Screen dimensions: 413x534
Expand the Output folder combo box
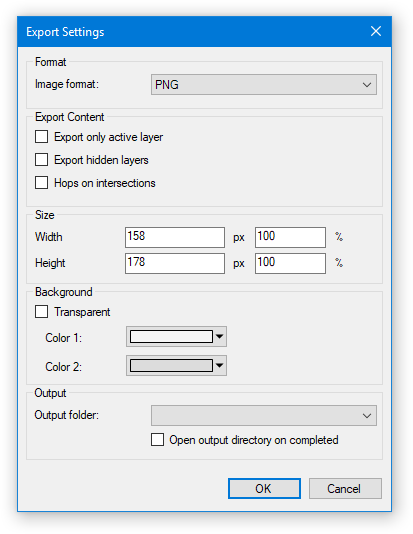click(264, 415)
